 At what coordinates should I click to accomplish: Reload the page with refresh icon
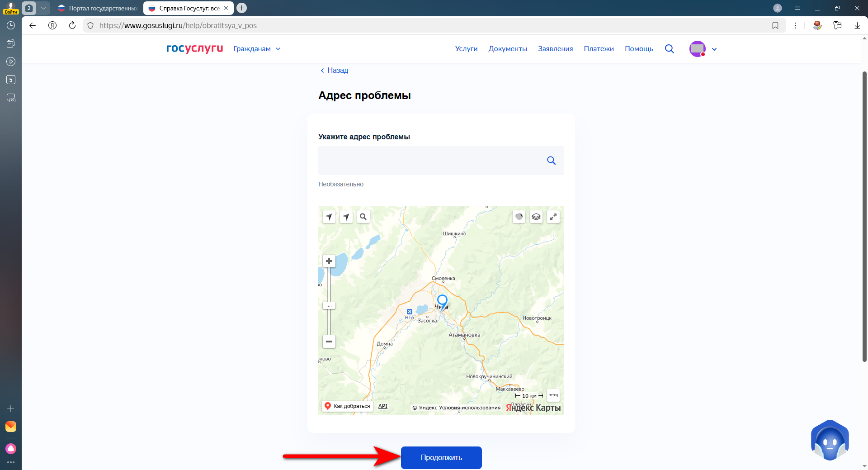tap(72, 25)
